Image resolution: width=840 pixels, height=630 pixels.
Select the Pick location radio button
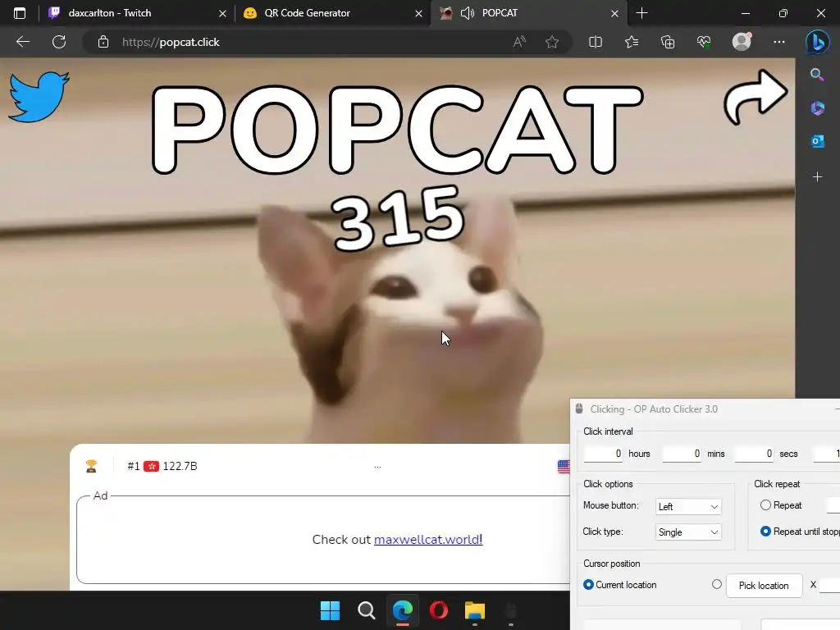717,584
